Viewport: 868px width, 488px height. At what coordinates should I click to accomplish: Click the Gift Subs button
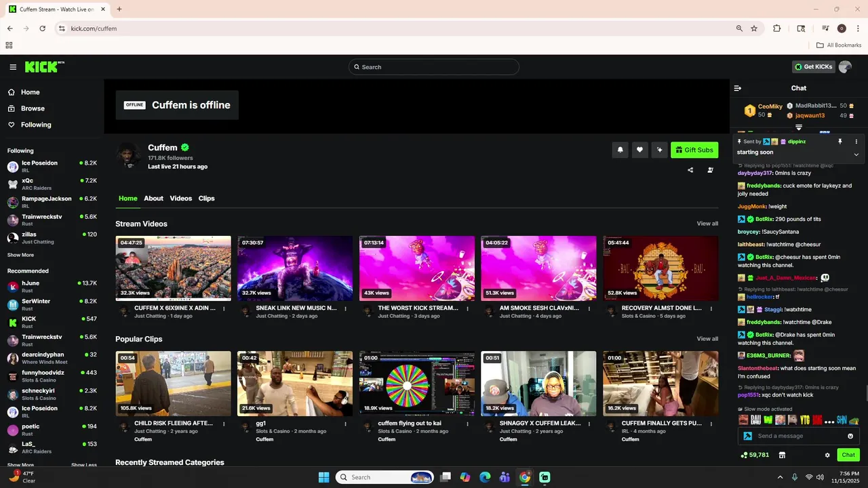coord(694,150)
